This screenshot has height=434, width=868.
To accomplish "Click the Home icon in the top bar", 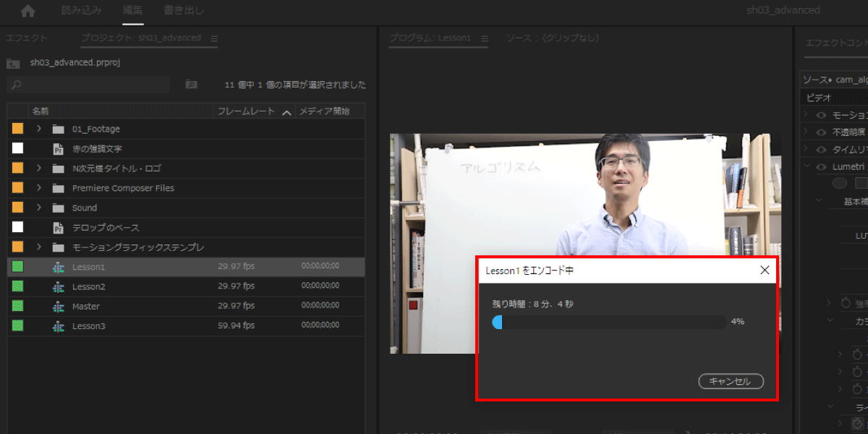I will [28, 11].
